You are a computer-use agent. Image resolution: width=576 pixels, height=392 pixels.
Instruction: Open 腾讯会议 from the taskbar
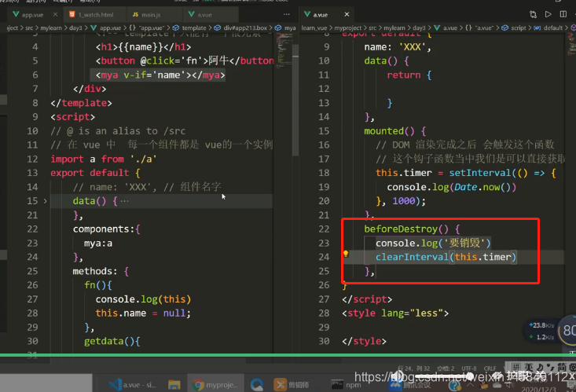[409, 385]
